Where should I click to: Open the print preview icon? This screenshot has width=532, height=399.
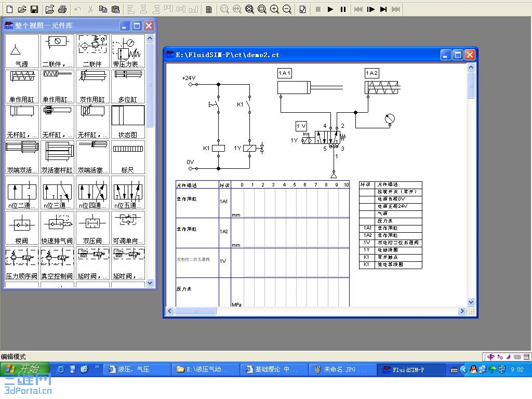point(49,9)
